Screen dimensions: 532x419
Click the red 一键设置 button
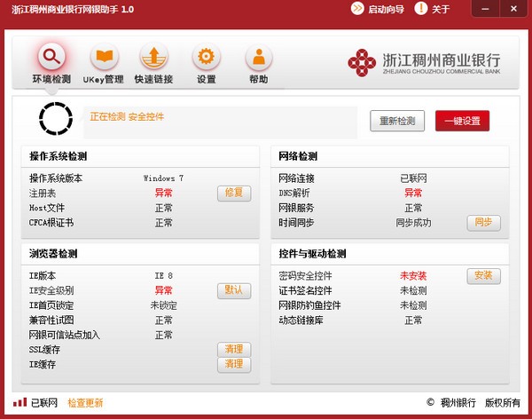point(463,121)
